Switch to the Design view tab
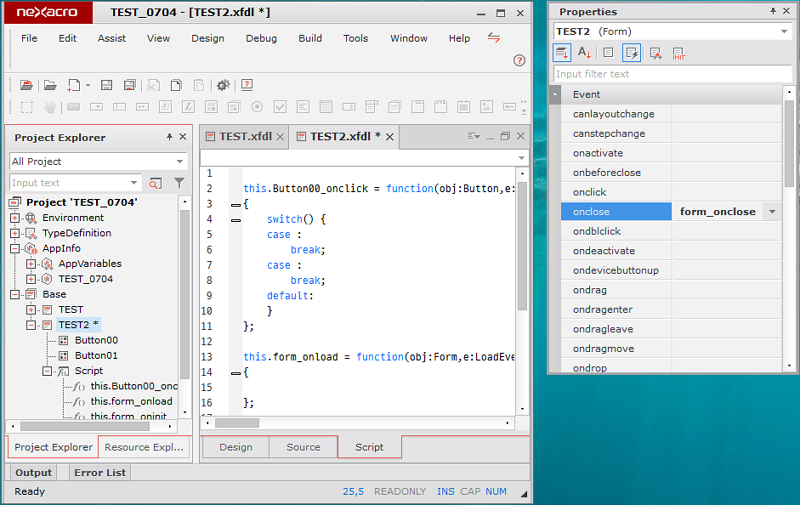The width and height of the screenshot is (800, 505). [236, 447]
